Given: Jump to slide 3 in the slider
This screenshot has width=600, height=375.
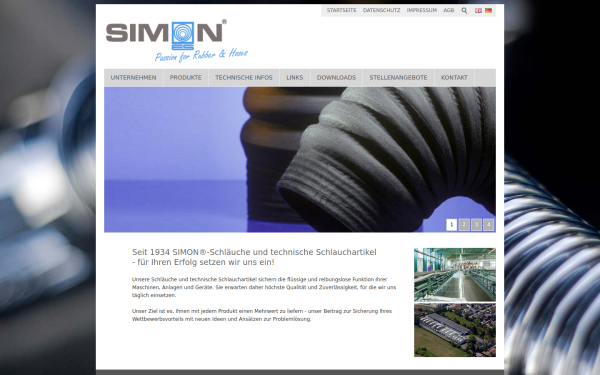Looking at the screenshot, I should 476,225.
